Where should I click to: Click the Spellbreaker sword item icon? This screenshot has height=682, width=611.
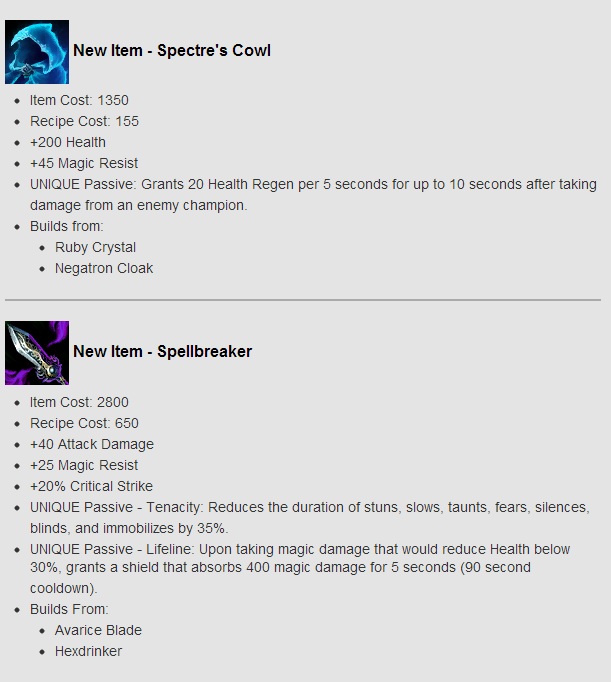pyautogui.click(x=37, y=353)
